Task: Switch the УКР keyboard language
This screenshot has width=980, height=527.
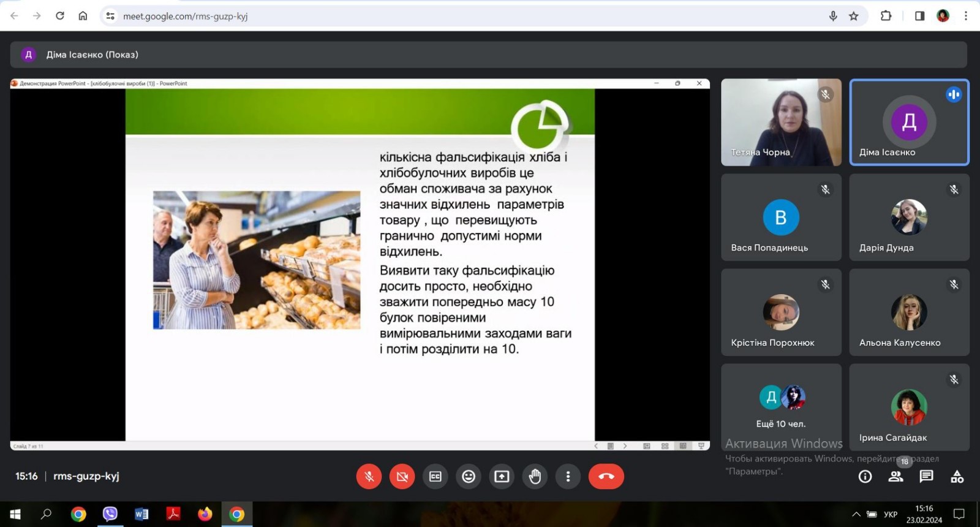Action: 891,514
